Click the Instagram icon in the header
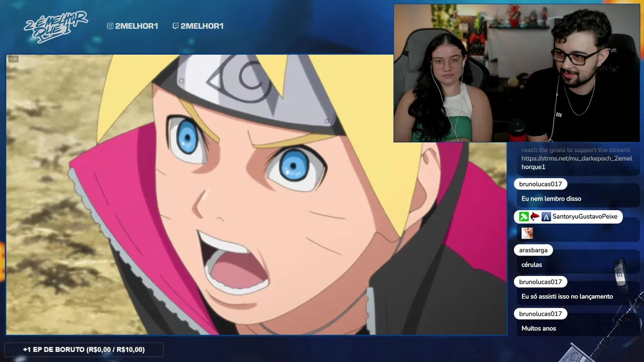Screen dimensions: 644x362 tap(110, 26)
